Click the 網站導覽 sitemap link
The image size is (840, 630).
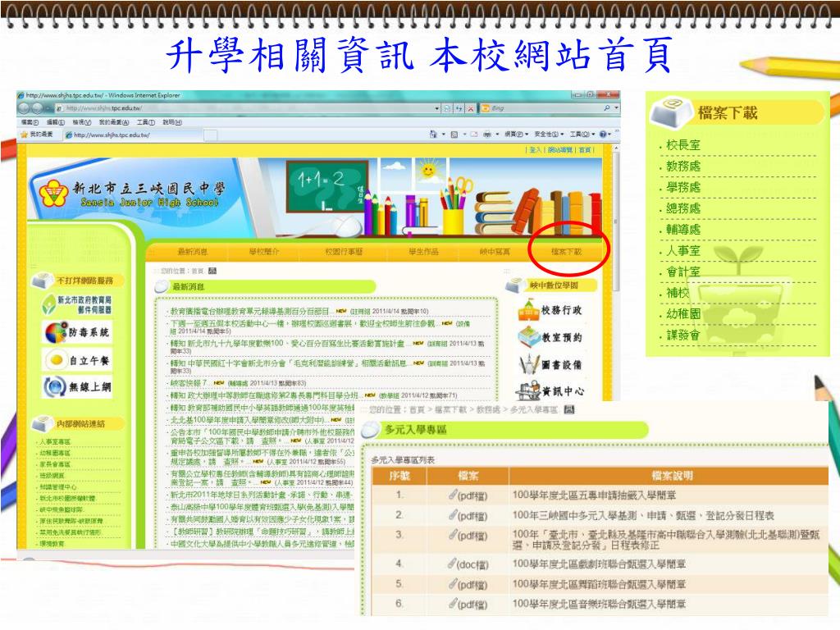(x=559, y=150)
